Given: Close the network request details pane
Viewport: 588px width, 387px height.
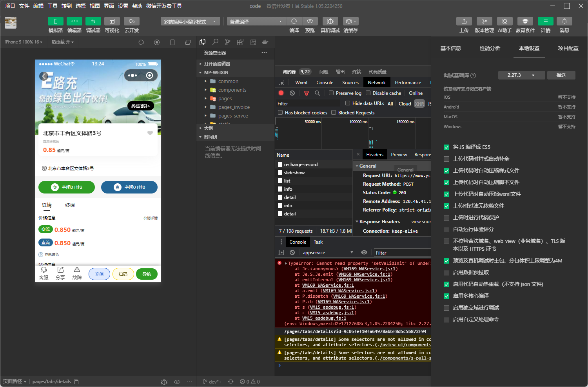Looking at the screenshot, I should pos(358,154).
